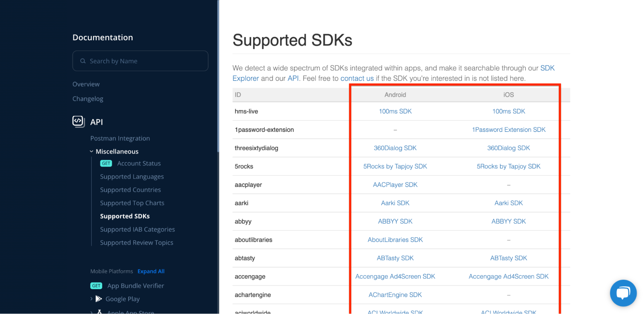
Task: Open 1Password Extension SDK link
Action: tap(509, 130)
